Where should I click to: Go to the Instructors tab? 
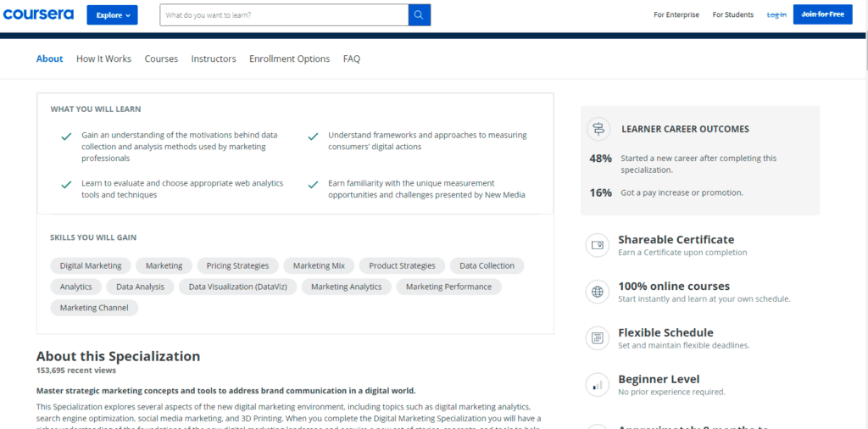click(x=214, y=58)
